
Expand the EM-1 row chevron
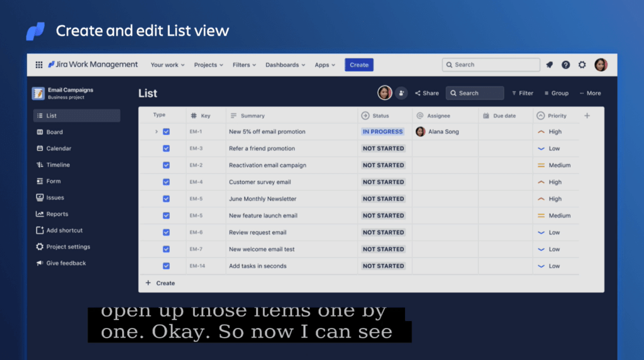point(156,132)
